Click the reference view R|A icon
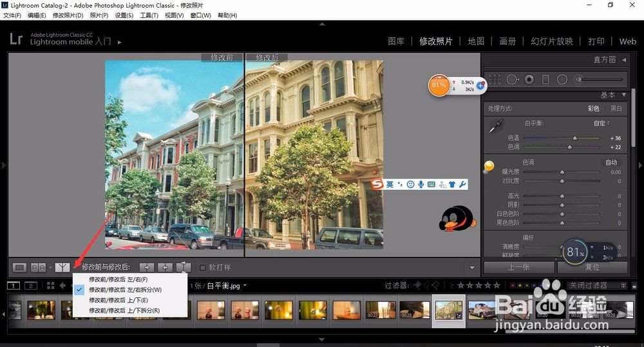The height and width of the screenshot is (347, 644). coord(39,268)
